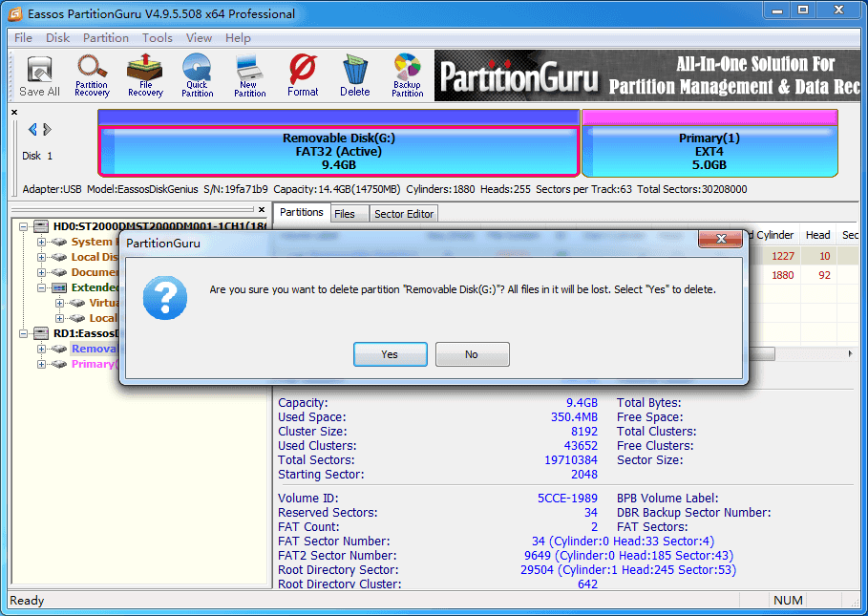The height and width of the screenshot is (616, 868).
Task: Click the Save All toolbar icon
Action: point(39,76)
